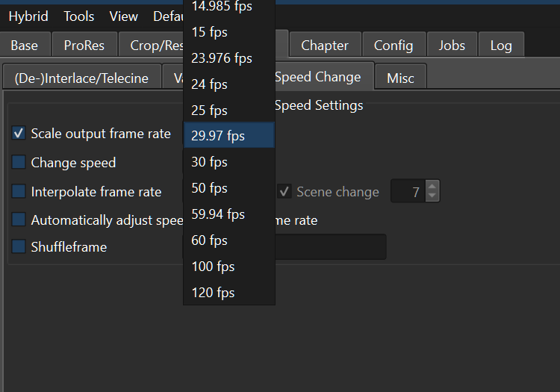Switch to the Jobs tab
The width and height of the screenshot is (560, 392).
[452, 46]
